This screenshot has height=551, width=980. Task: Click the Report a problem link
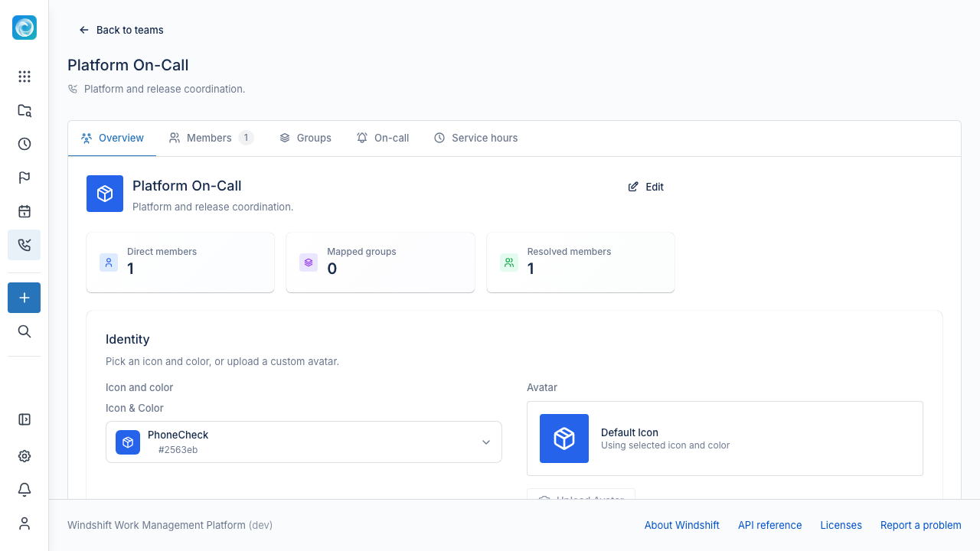coord(921,525)
